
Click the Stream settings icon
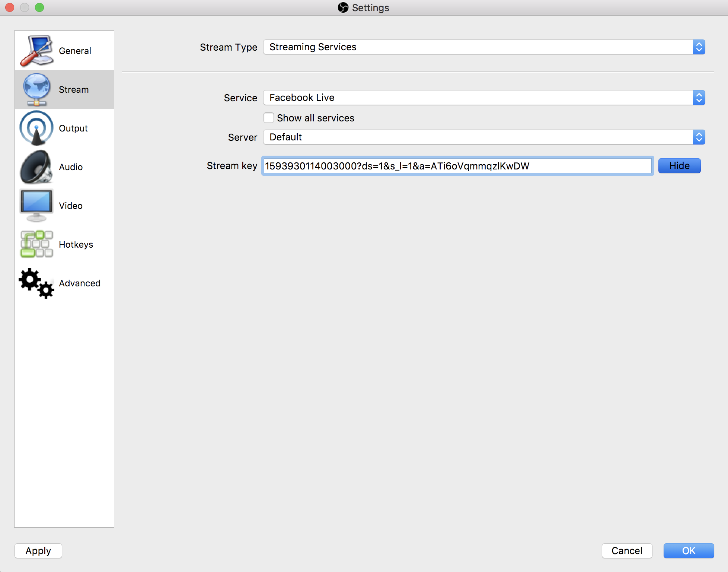point(36,90)
